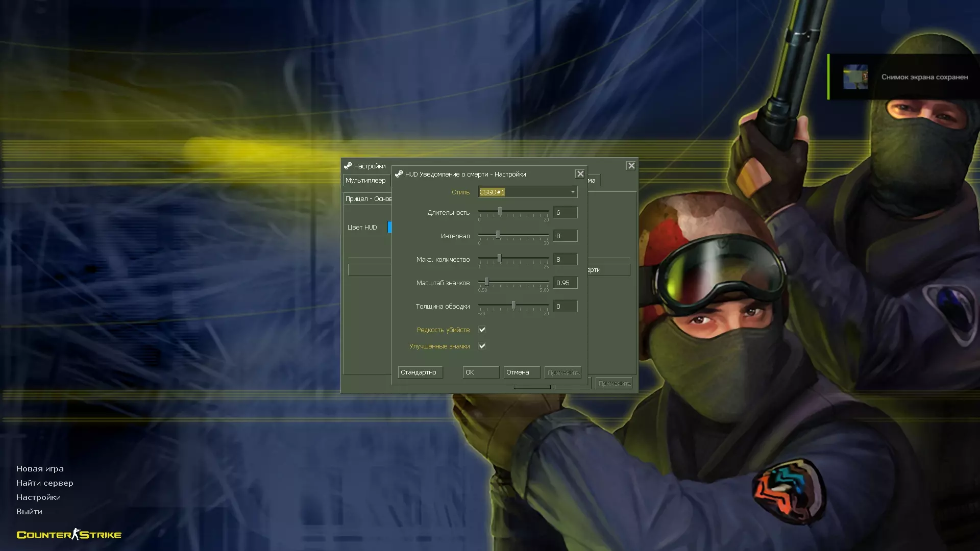The image size is (980, 551).
Task: Open the Стиль dropdown showing CSGO#1
Action: (523, 192)
